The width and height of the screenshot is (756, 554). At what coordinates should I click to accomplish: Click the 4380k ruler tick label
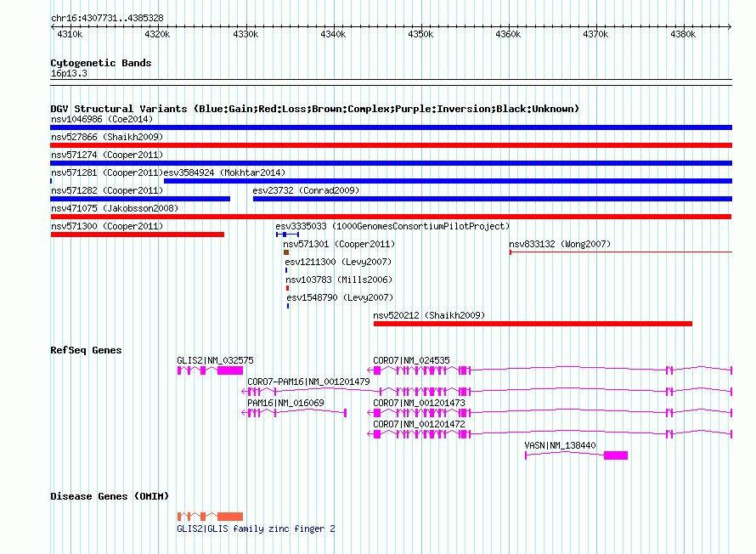683,34
